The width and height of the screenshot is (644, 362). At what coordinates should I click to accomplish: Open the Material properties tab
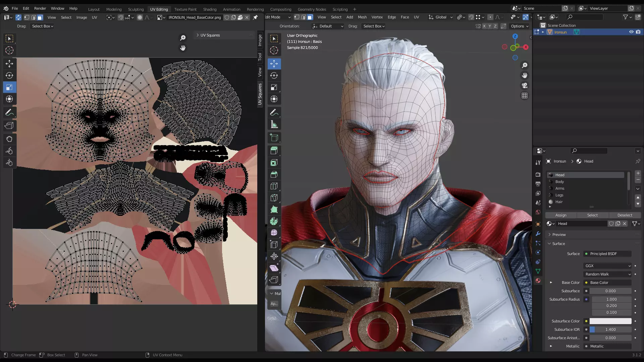[x=538, y=281]
